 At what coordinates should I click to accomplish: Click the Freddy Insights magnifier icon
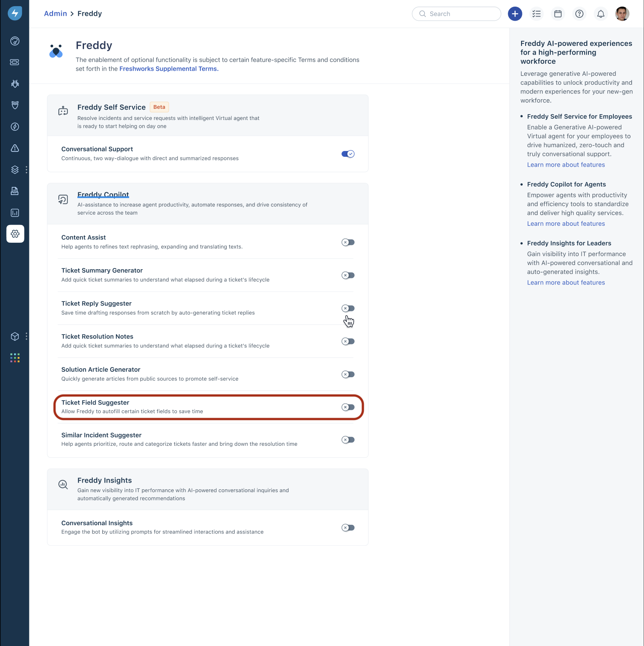63,484
